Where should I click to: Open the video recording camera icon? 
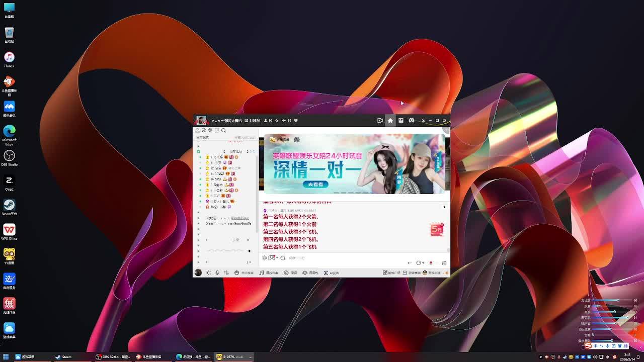(x=380, y=120)
